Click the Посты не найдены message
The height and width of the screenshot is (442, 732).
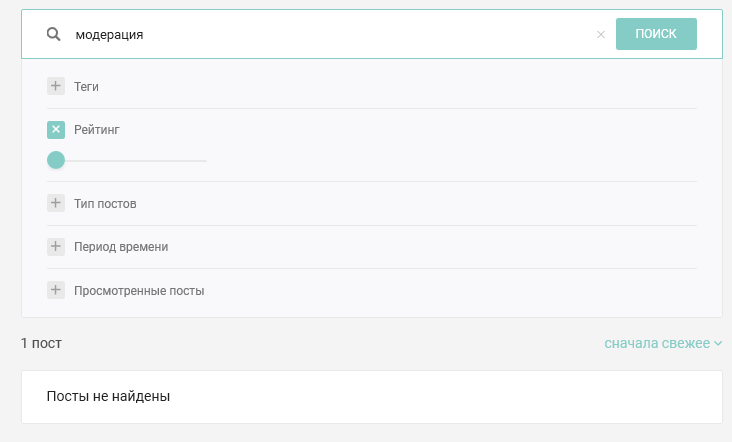(108, 396)
